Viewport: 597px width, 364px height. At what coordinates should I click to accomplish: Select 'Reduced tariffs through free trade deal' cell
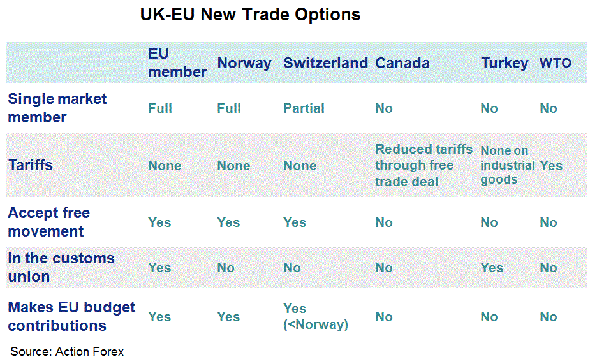(424, 165)
